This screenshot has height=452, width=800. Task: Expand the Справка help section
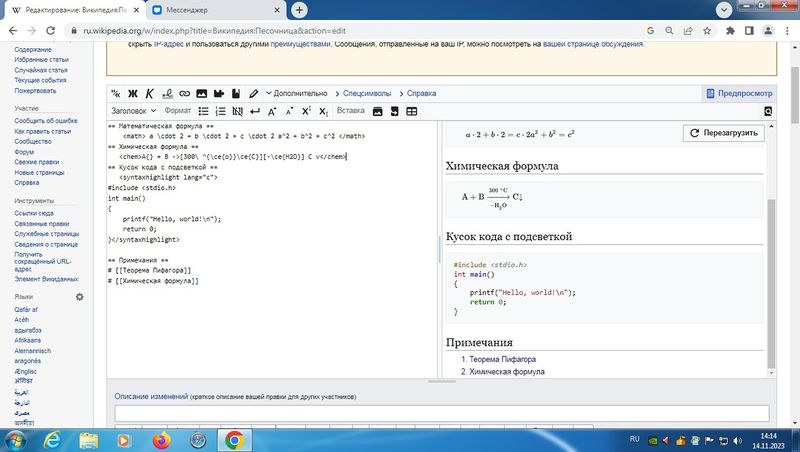(418, 93)
